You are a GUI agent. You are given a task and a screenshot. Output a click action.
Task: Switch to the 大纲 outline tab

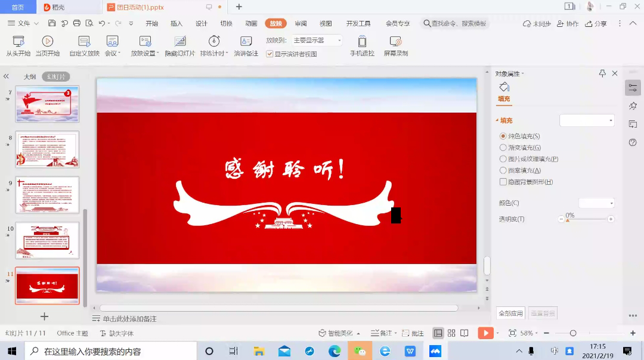click(x=30, y=77)
